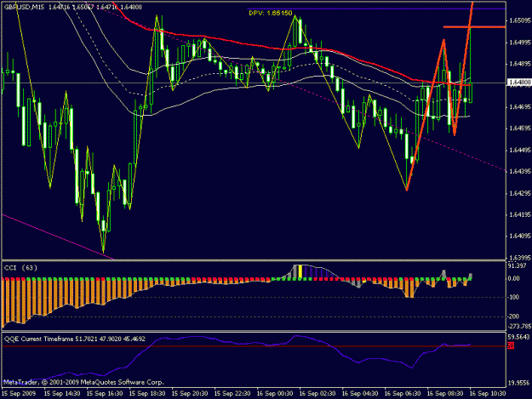The height and width of the screenshot is (399, 532).
Task: Click the CCI scale value -100
Action: click(513, 297)
